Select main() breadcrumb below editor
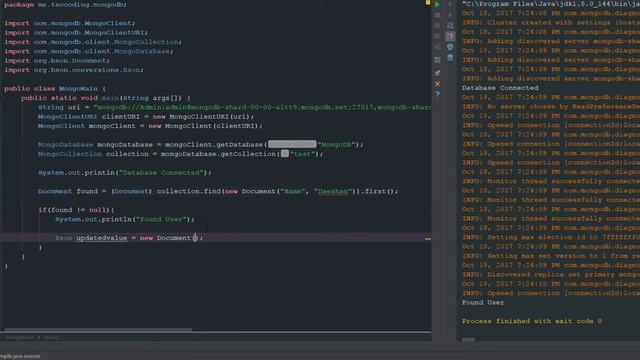Image resolution: width=640 pixels, height=360 pixels. [51, 338]
